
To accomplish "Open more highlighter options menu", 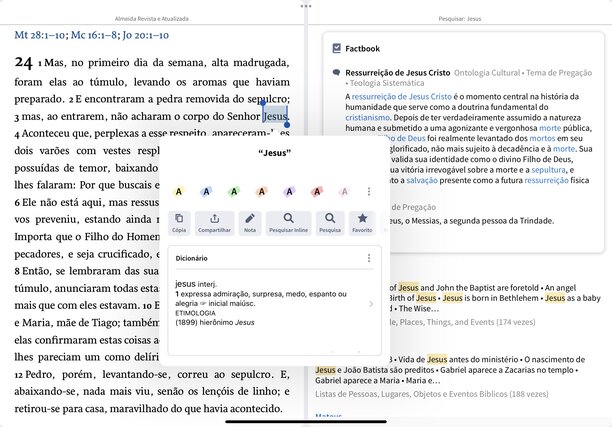I will [369, 192].
